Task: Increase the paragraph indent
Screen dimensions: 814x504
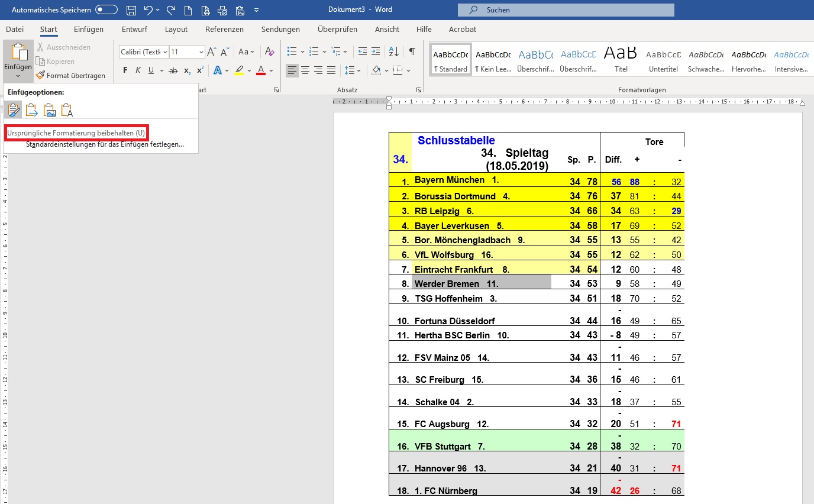Action: pyautogui.click(x=376, y=52)
